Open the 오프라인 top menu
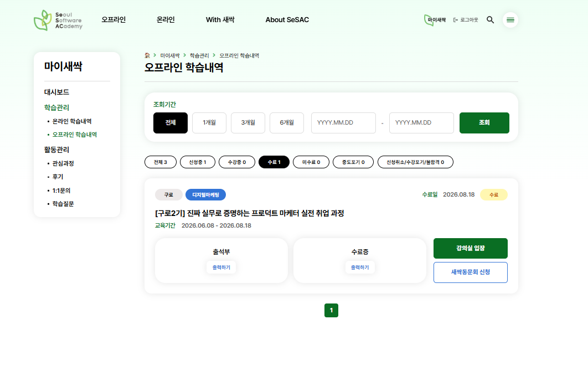 [x=114, y=20]
